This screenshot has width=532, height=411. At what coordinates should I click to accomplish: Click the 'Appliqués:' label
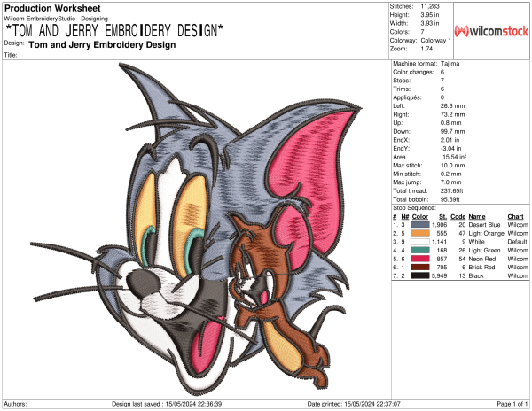pyautogui.click(x=407, y=97)
